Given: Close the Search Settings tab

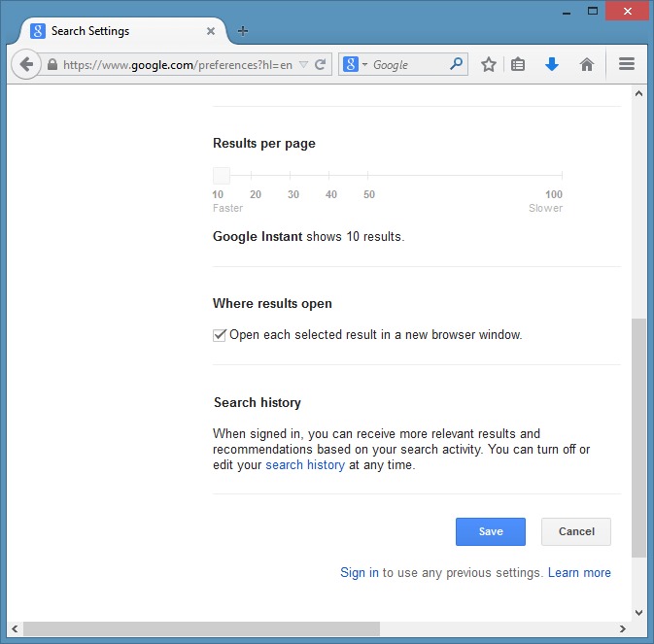Looking at the screenshot, I should [x=211, y=31].
